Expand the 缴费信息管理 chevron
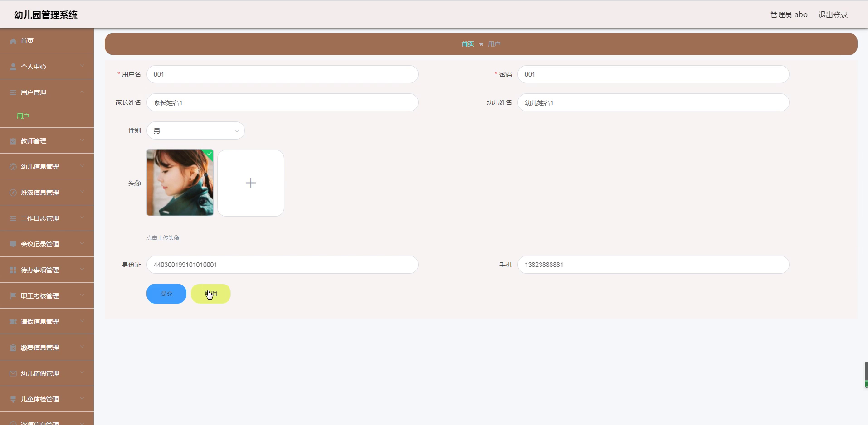 click(x=82, y=347)
